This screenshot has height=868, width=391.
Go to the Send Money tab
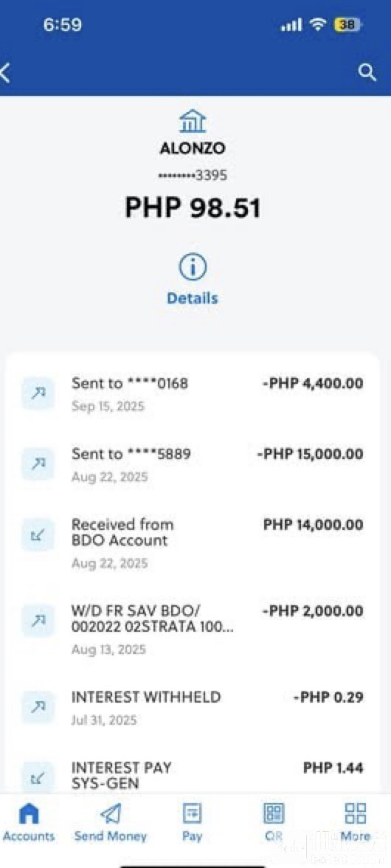111,822
